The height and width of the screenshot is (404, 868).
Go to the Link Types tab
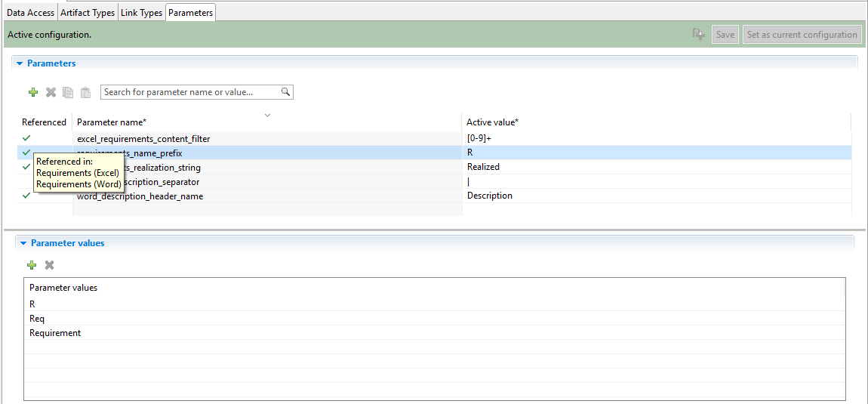pos(141,13)
